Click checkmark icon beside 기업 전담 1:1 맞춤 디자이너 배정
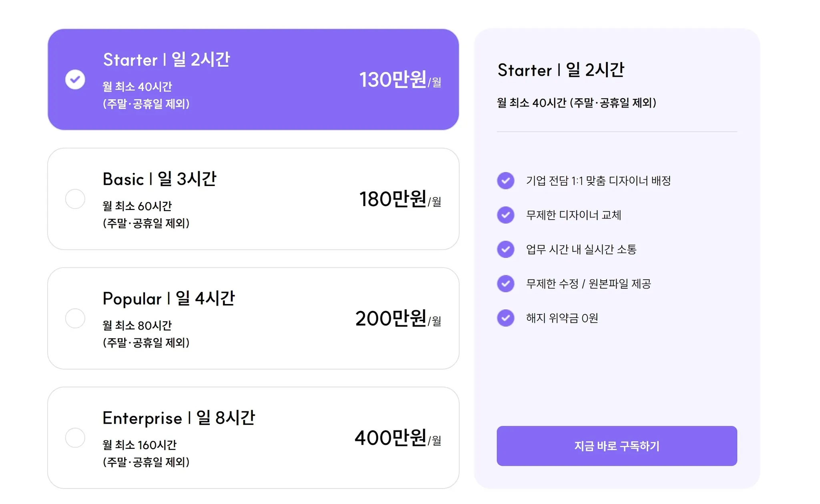The height and width of the screenshot is (504, 820). pyautogui.click(x=506, y=181)
